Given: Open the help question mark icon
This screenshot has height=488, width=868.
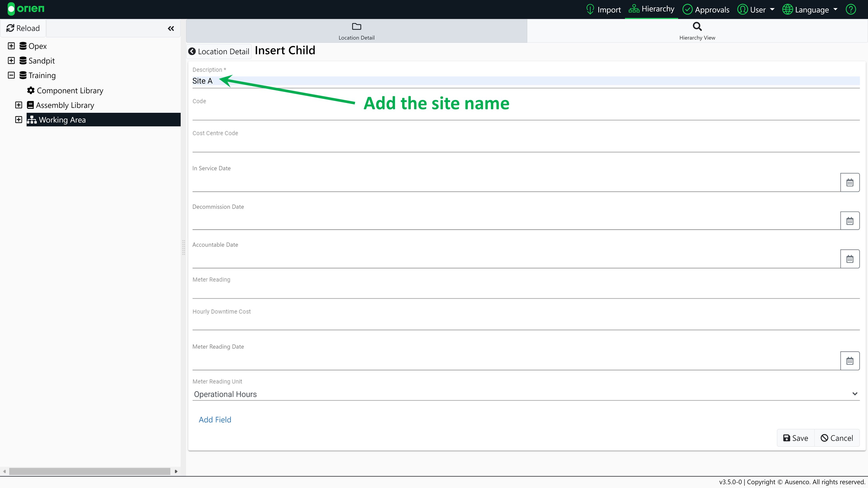Looking at the screenshot, I should pos(851,10).
